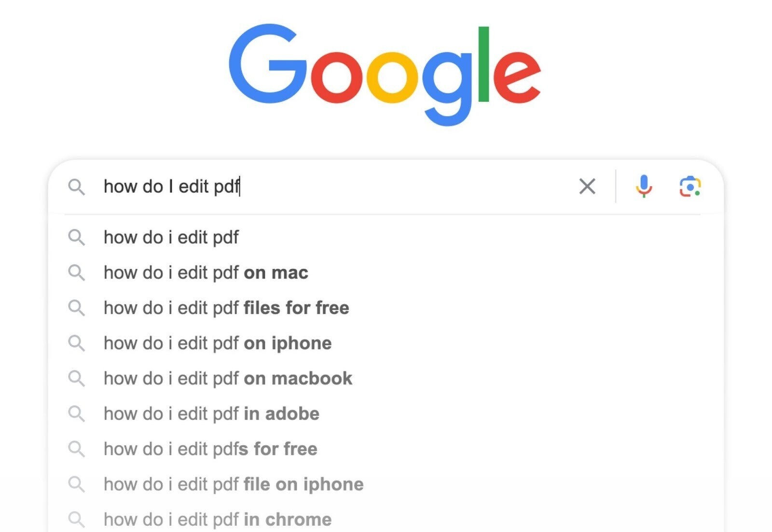The width and height of the screenshot is (772, 532).
Task: Click the magnifying glass inside the search box
Action: click(x=77, y=187)
